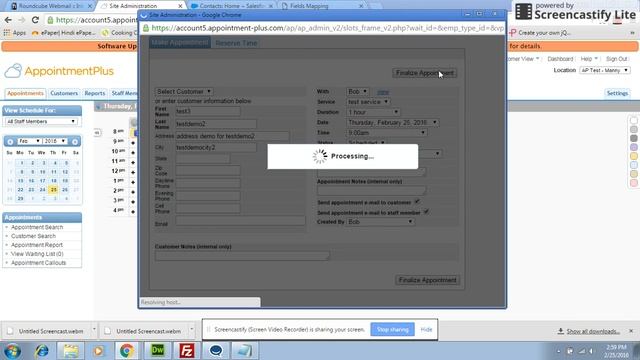Click next month arrow in calendar
The width and height of the screenshot is (640, 360).
click(x=75, y=141)
